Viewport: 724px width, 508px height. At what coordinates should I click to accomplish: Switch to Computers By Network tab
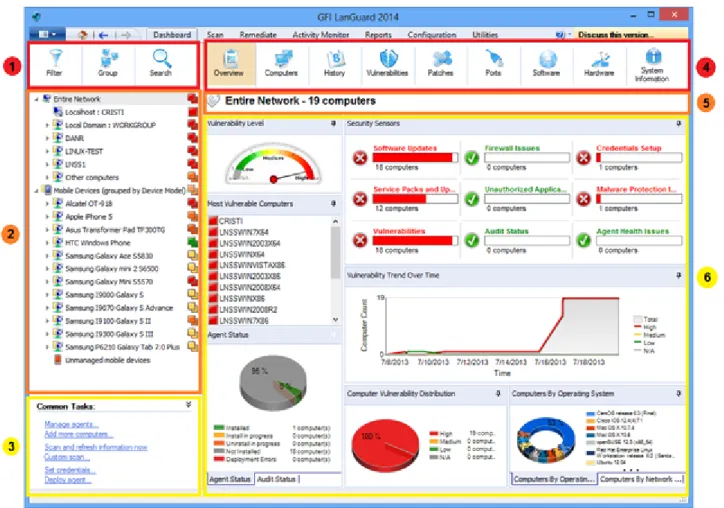point(641,479)
